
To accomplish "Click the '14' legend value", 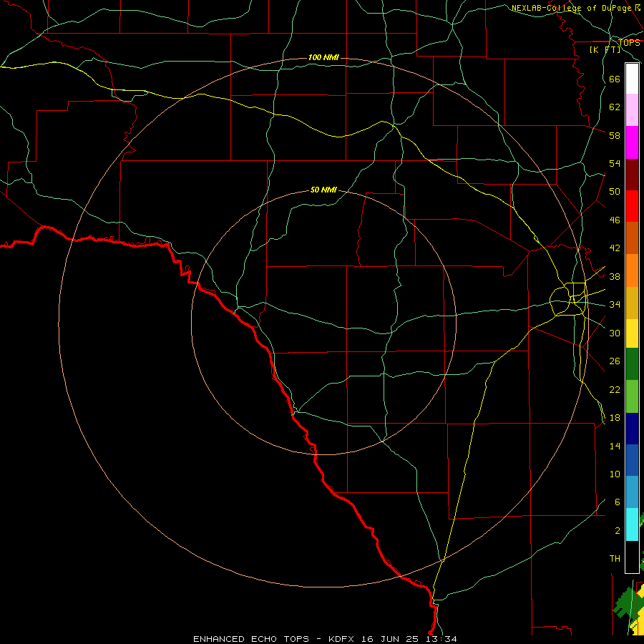I will coord(615,446).
